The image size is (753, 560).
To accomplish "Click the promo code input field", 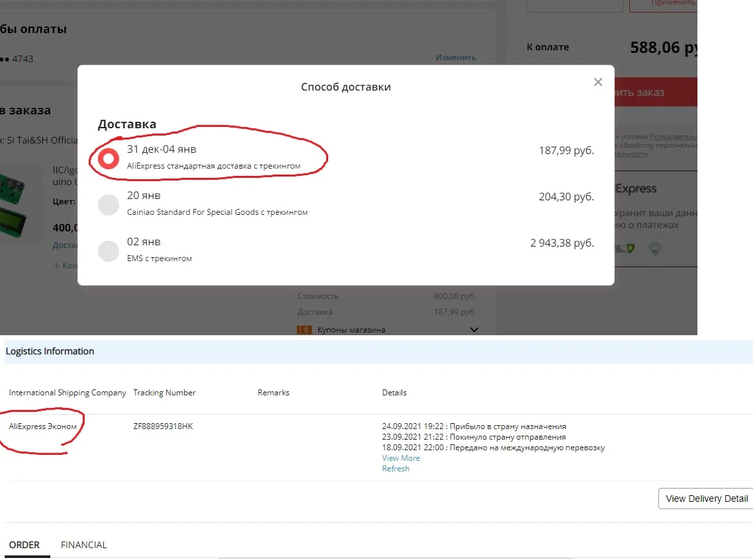I will pyautogui.click(x=575, y=4).
